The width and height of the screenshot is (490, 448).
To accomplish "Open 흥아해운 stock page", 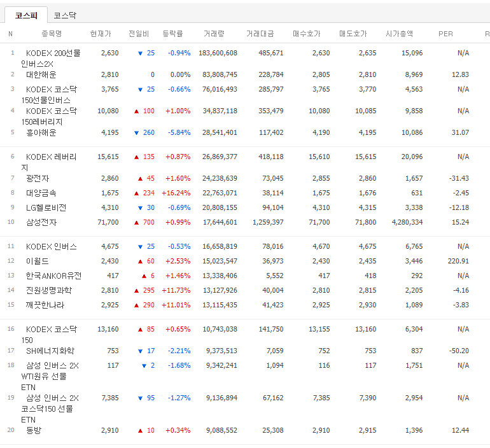I will [x=41, y=132].
